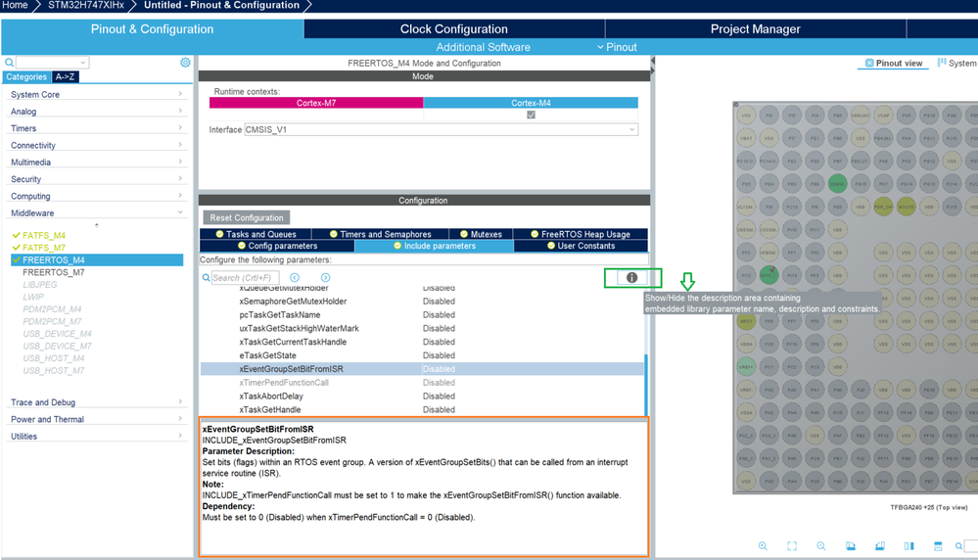Image resolution: width=978 pixels, height=560 pixels.
Task: Select the eTaskGetState parameter row
Action: click(422, 355)
